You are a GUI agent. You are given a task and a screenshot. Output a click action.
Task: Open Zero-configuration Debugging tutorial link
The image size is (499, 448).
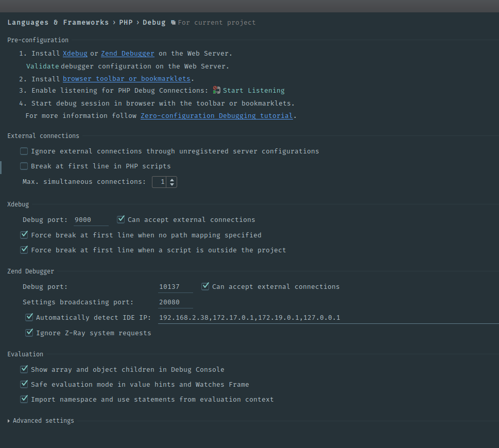(x=217, y=115)
